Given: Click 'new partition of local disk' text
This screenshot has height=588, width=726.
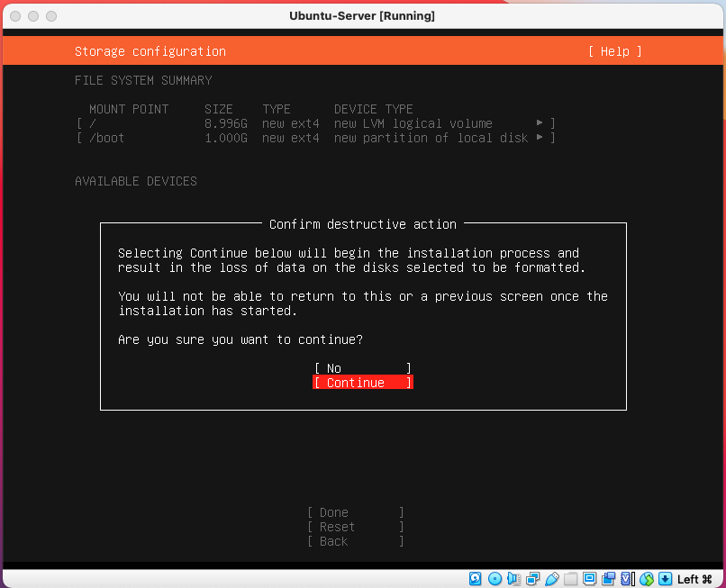Looking at the screenshot, I should 431,138.
